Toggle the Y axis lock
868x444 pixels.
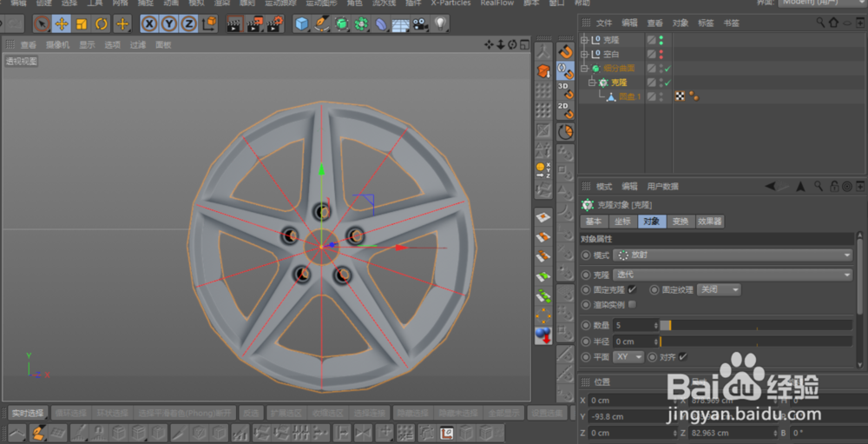point(169,23)
